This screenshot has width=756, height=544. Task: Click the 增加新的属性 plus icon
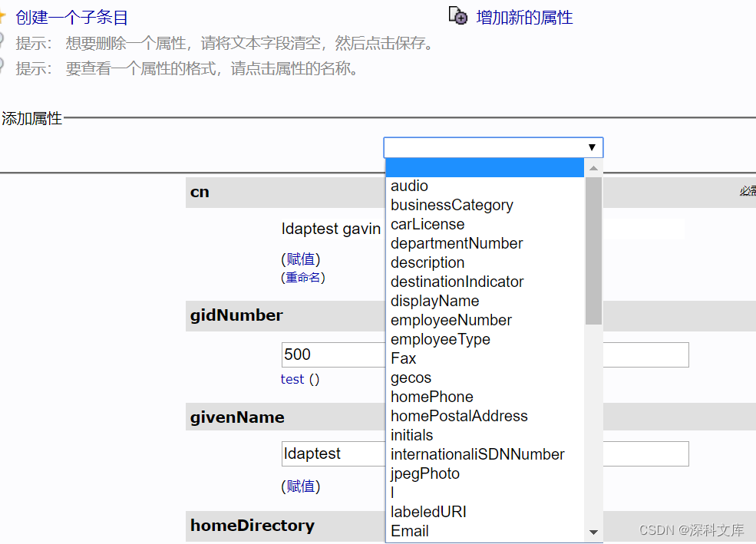pos(458,16)
